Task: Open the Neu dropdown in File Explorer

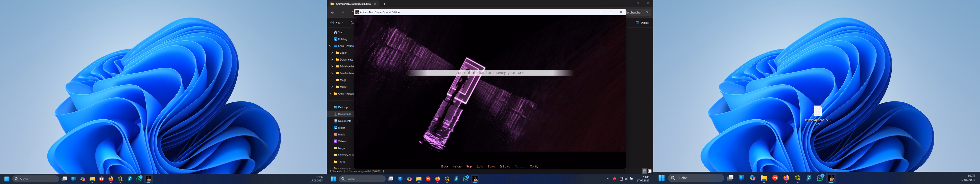Action: [x=337, y=22]
